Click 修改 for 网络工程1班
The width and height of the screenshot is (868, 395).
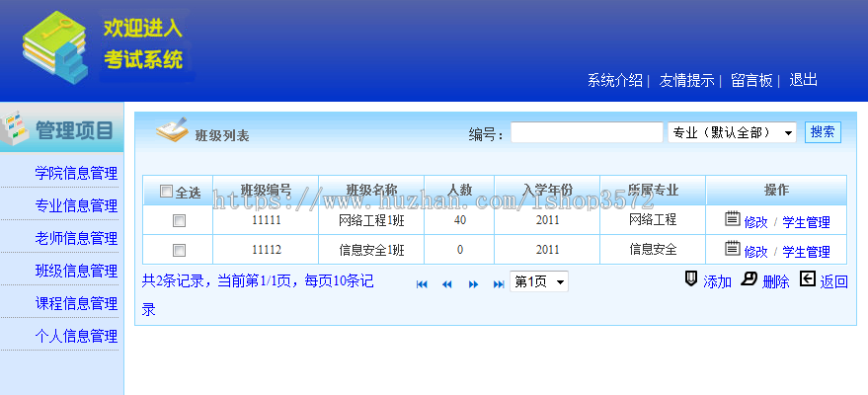point(755,222)
